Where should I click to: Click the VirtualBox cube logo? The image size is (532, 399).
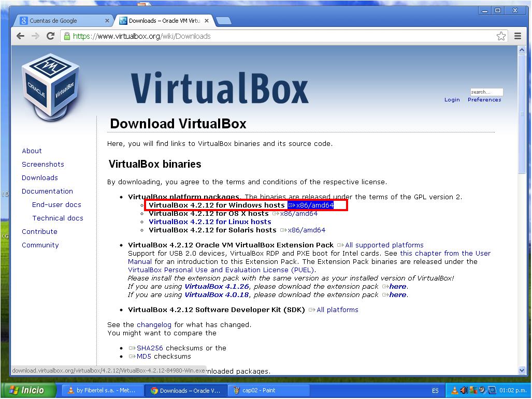(x=51, y=86)
